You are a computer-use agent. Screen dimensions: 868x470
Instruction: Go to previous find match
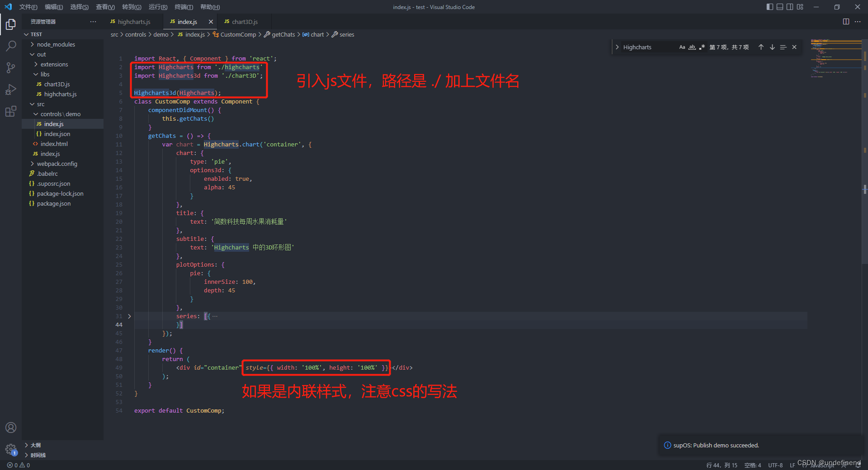pos(761,47)
